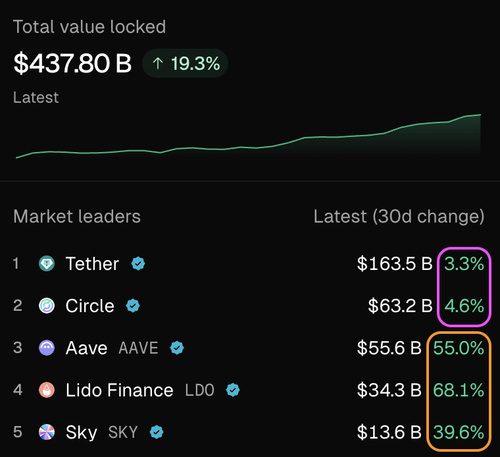Image resolution: width=500 pixels, height=457 pixels.
Task: Click the Lido Finance logo icon
Action: pos(47,390)
